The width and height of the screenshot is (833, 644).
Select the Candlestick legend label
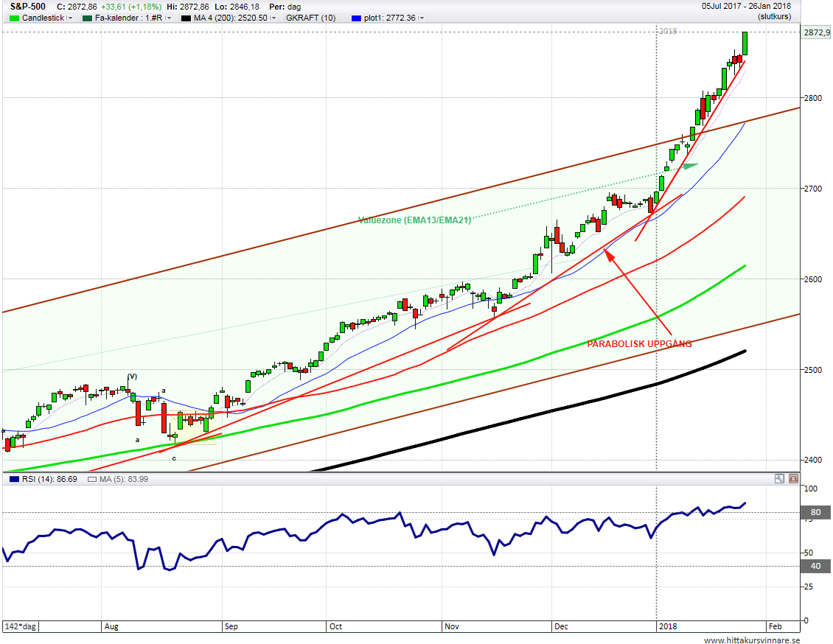click(43, 18)
